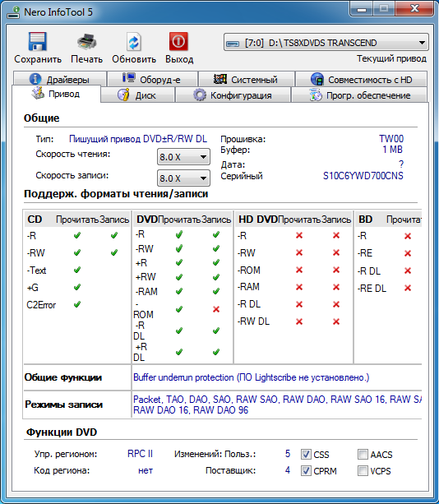The height and width of the screenshot is (504, 439).
Task: Click the Сохранить button label
Action: 38,59
